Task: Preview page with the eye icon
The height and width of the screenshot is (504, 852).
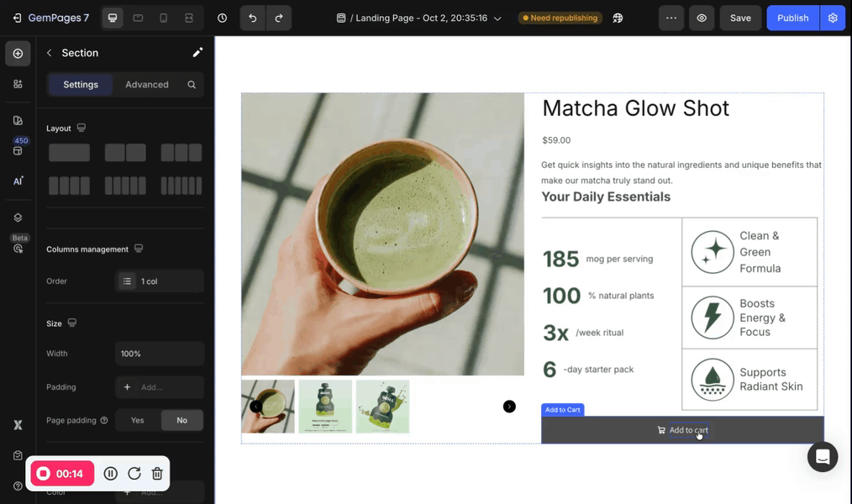Action: tap(701, 18)
